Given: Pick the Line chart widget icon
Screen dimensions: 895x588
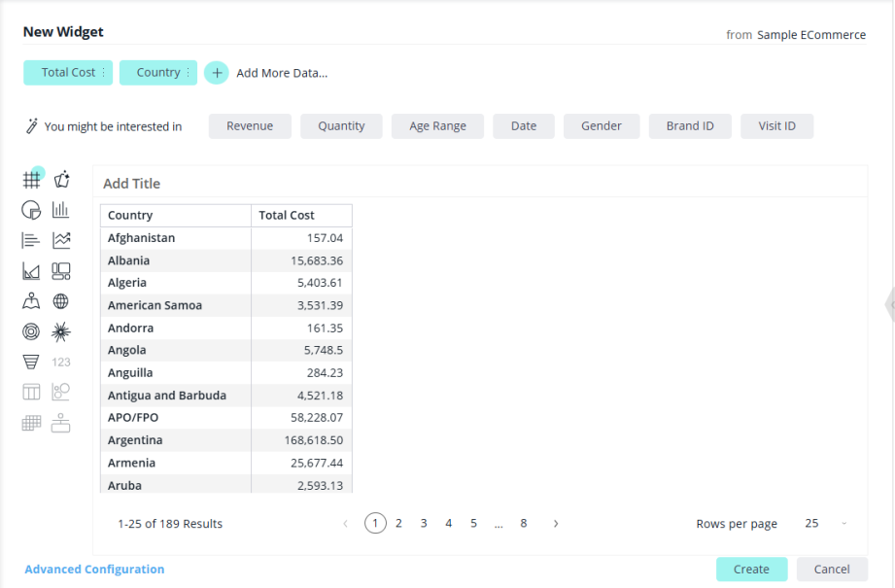Looking at the screenshot, I should tap(61, 240).
